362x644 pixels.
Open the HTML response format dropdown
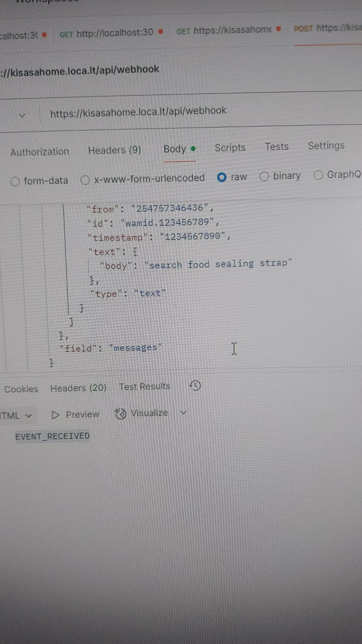16,416
